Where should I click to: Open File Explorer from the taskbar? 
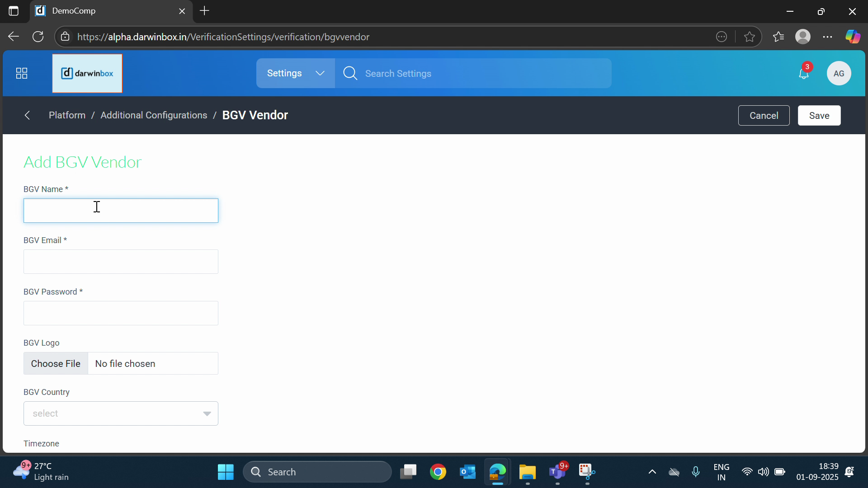[527, 472]
